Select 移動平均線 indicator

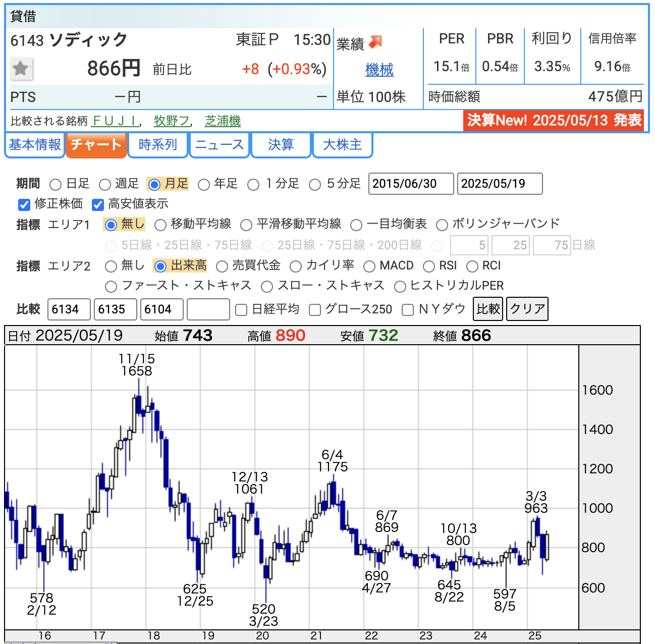tap(160, 225)
